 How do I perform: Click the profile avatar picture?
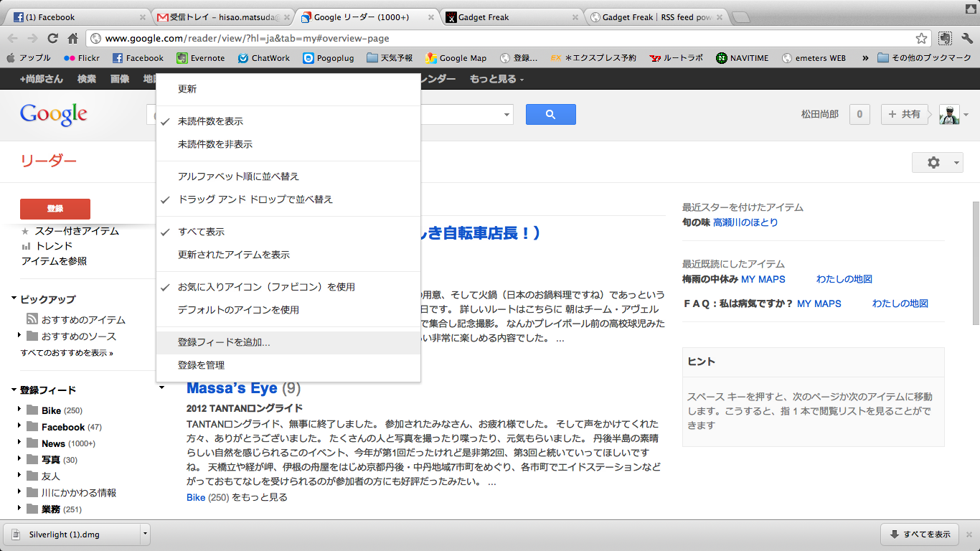pyautogui.click(x=949, y=114)
